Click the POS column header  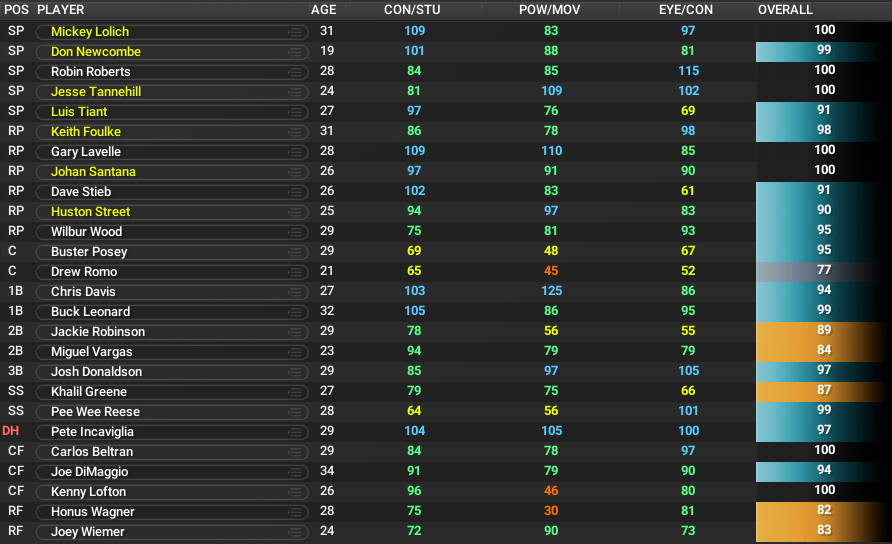(16, 10)
